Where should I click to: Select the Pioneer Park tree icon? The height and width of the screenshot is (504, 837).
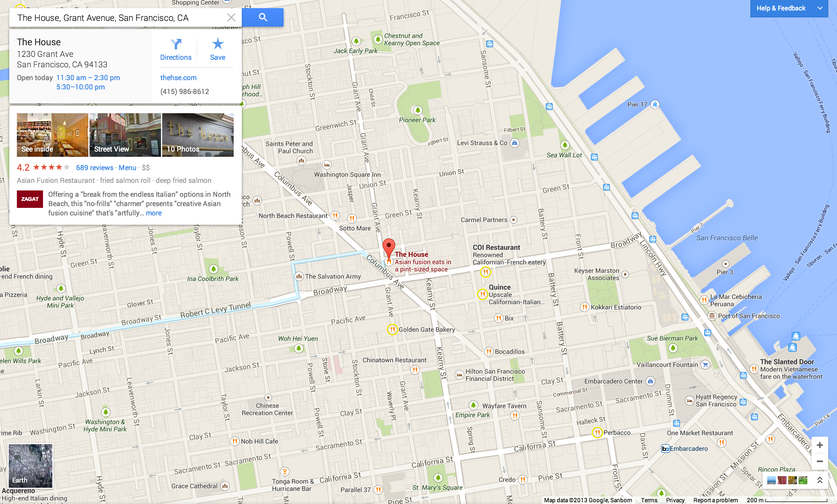point(417,110)
